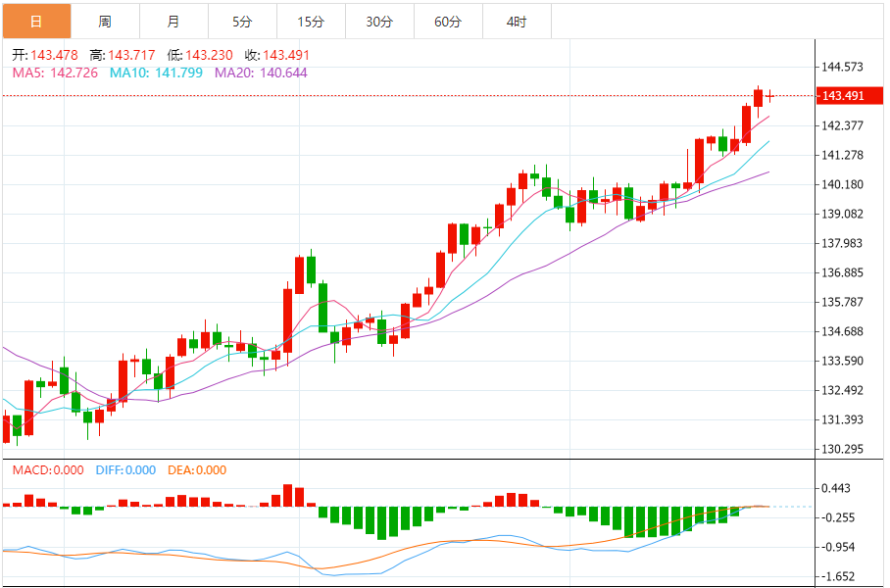The image size is (890, 588).
Task: Click the MACD: 0.000 indicator label
Action: pos(47,470)
